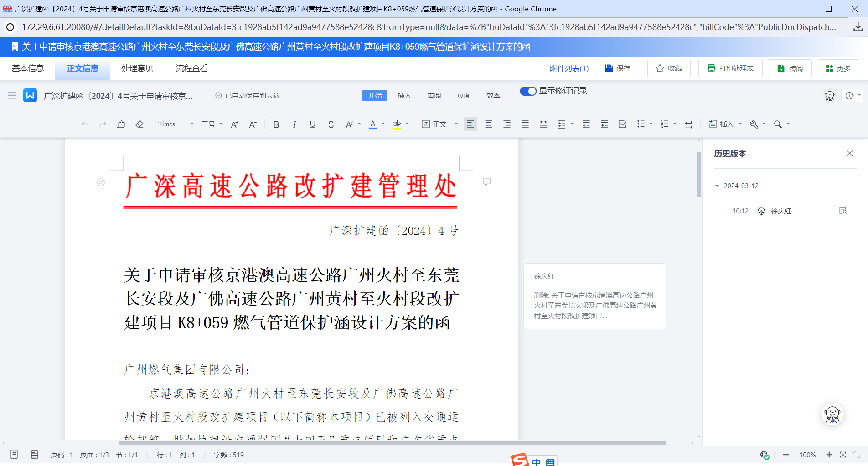
Task: Apply strikethrough formatting
Action: pyautogui.click(x=331, y=124)
